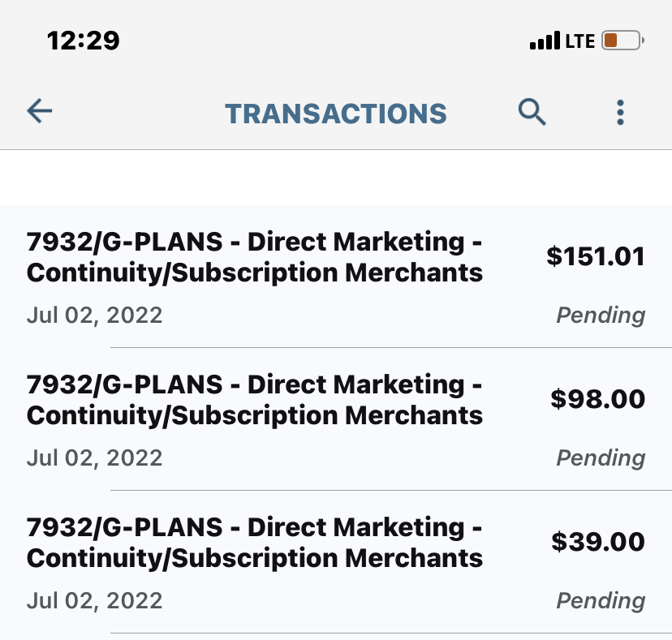Tap the Pending status on the $151.01 charge
672x640 pixels.
click(601, 316)
